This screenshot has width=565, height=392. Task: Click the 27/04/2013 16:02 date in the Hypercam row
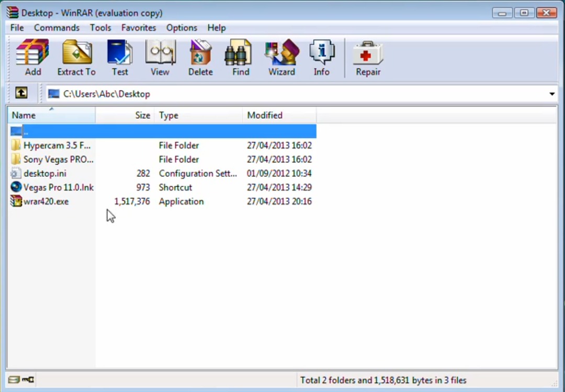pos(279,145)
